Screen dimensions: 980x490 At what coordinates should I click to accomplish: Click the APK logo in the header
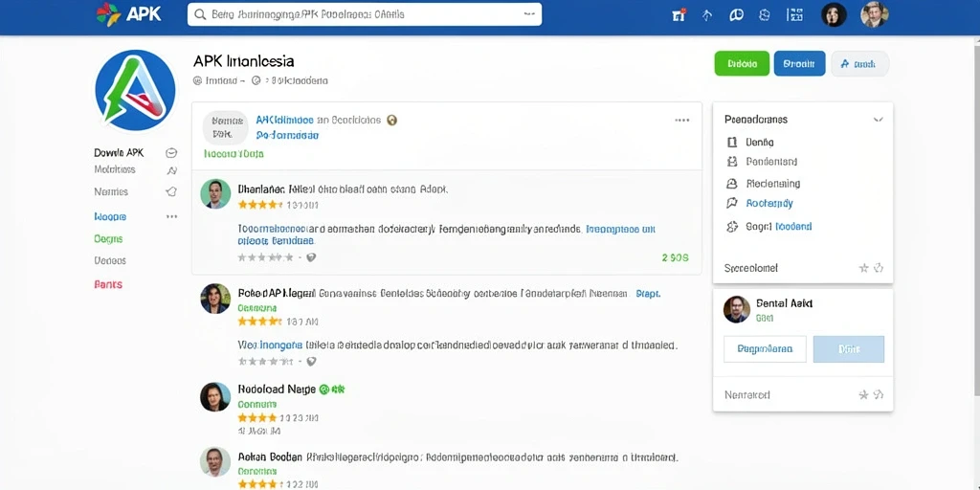[127, 13]
